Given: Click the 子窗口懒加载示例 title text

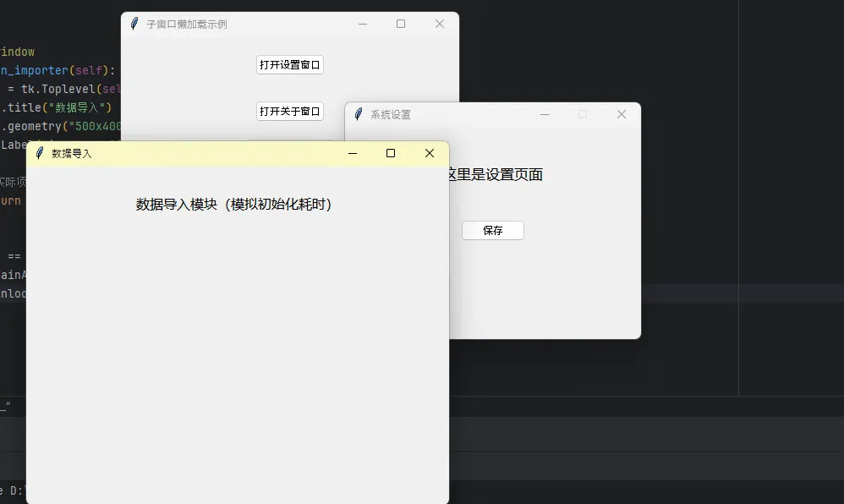Looking at the screenshot, I should (x=186, y=24).
